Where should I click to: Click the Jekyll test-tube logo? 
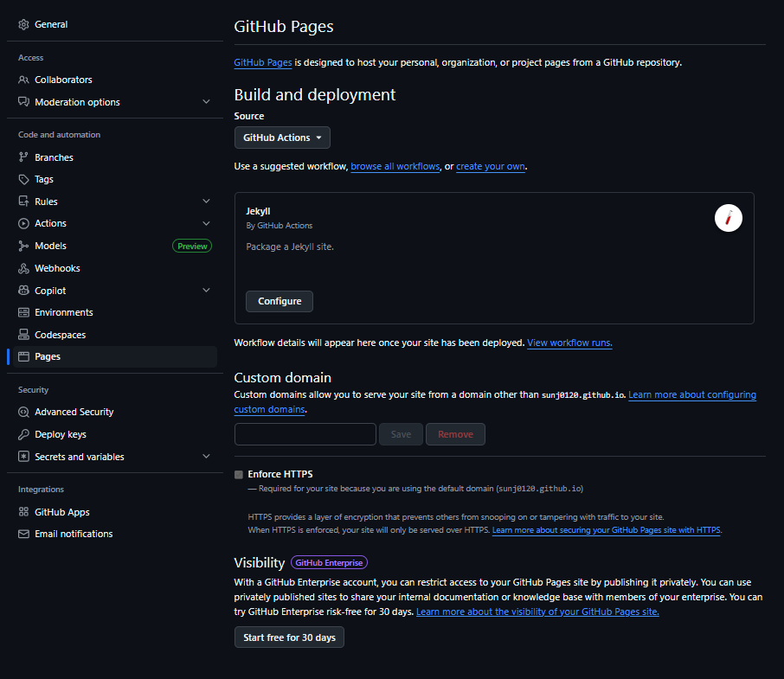pyautogui.click(x=728, y=218)
